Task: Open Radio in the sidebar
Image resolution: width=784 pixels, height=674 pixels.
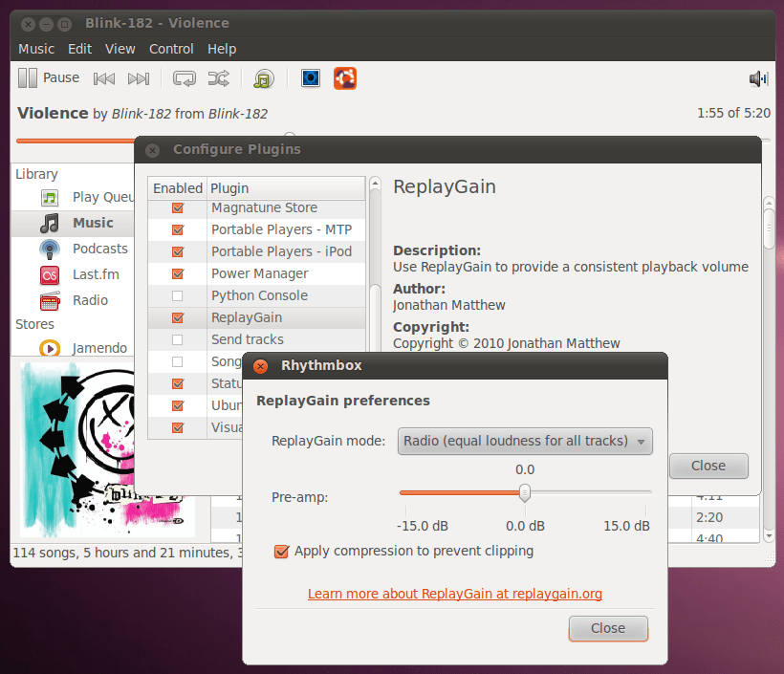Action: pyautogui.click(x=74, y=300)
